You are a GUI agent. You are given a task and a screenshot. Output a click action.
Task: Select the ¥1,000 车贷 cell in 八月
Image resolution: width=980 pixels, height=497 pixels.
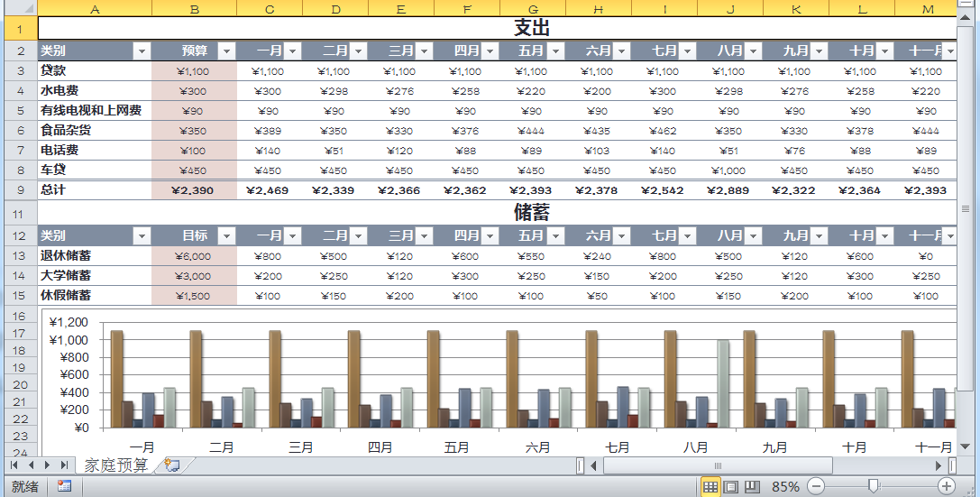tap(730, 170)
